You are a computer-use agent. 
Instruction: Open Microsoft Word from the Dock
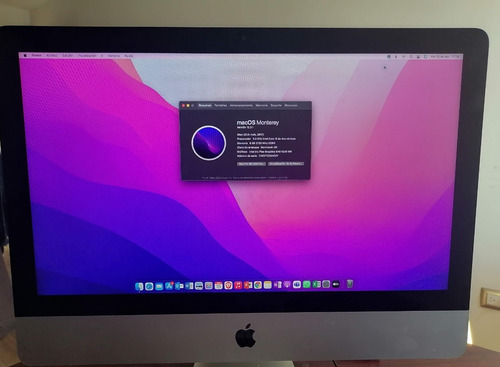click(x=189, y=285)
